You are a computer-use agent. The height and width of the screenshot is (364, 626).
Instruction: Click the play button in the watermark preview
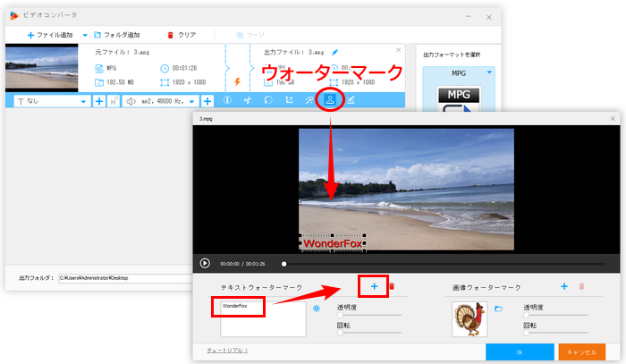tap(205, 264)
